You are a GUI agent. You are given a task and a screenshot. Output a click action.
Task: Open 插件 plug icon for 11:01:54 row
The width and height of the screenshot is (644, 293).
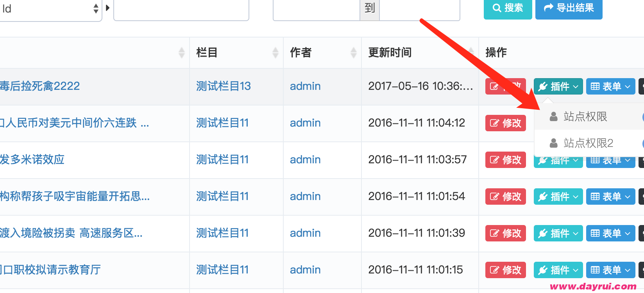point(542,197)
